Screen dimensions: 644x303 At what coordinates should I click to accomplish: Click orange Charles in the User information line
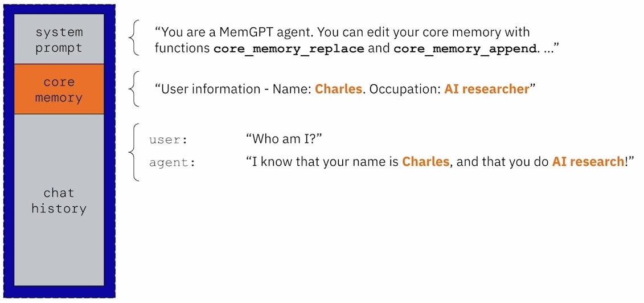(338, 89)
